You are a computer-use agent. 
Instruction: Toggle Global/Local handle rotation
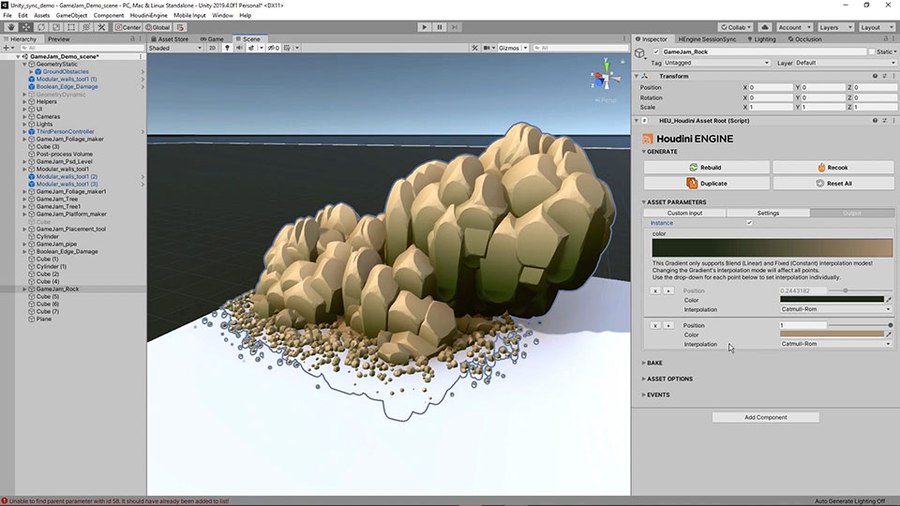click(x=158, y=27)
